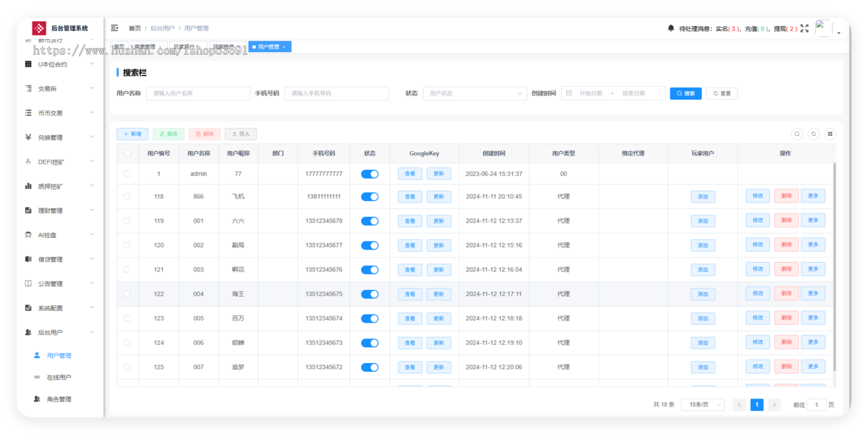
Task: Select the 用户管理 tab
Action: [268, 47]
